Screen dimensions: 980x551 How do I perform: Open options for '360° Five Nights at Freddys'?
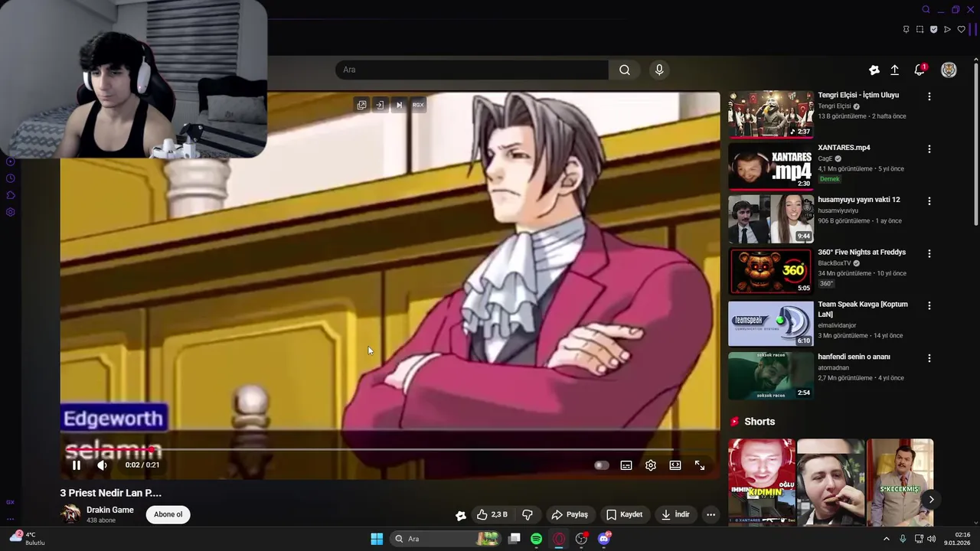click(929, 253)
